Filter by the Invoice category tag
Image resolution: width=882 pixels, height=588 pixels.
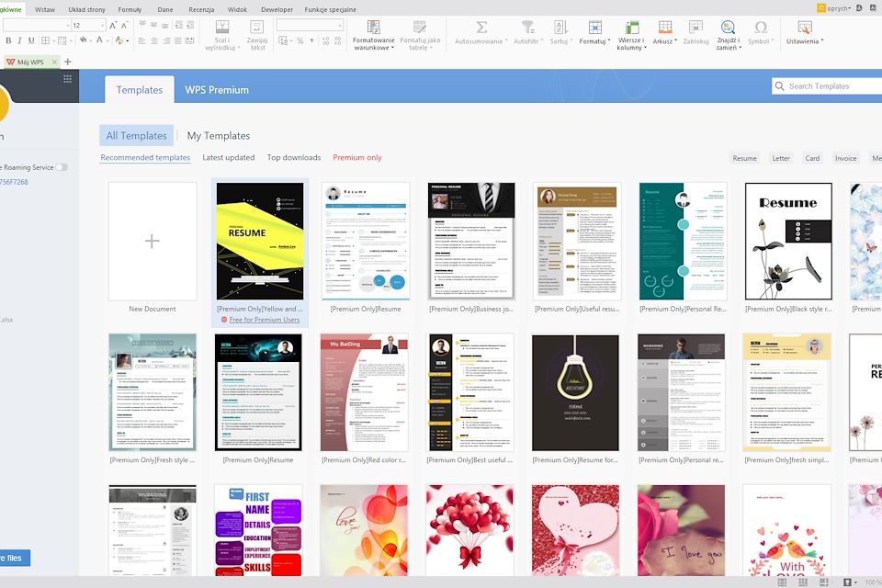coord(845,158)
